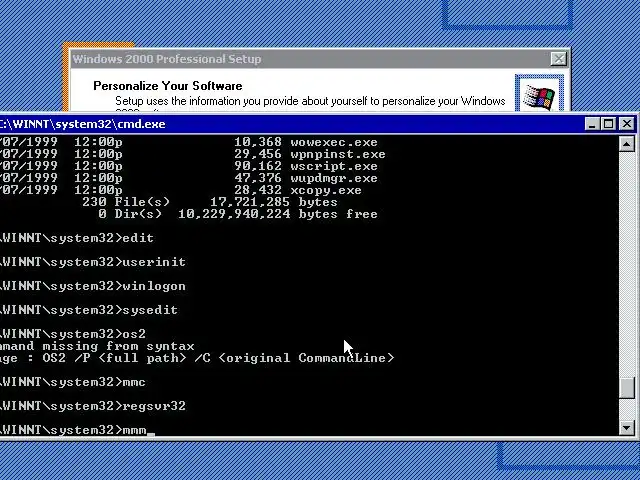Close the cmd.exe command prompt window
Image resolution: width=640 pixels, height=480 pixels.
pos(627,124)
